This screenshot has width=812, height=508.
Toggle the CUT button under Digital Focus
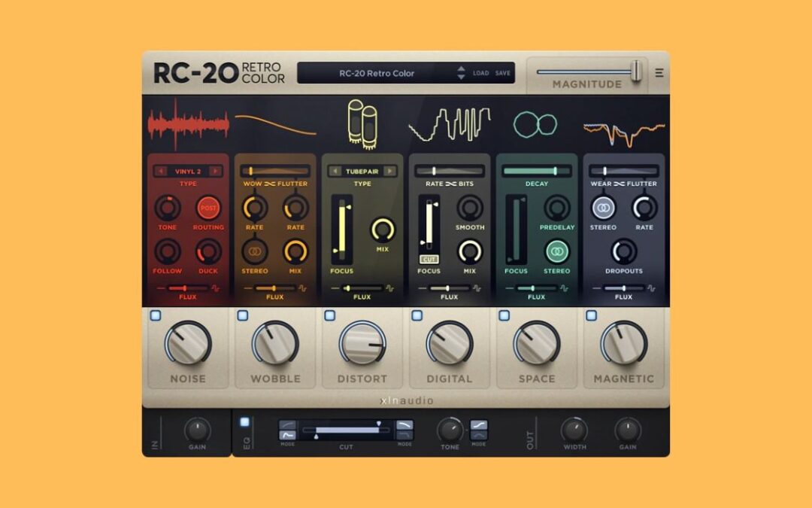[429, 259]
